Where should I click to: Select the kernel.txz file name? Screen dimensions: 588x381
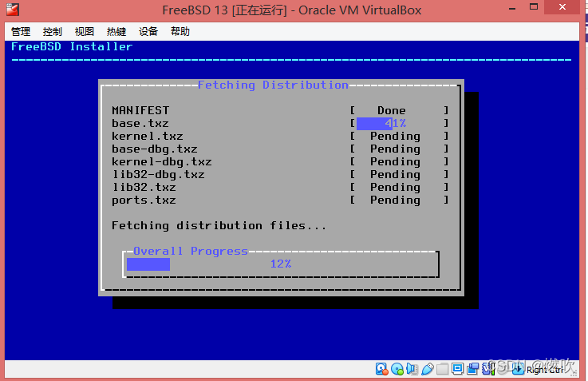click(x=148, y=136)
